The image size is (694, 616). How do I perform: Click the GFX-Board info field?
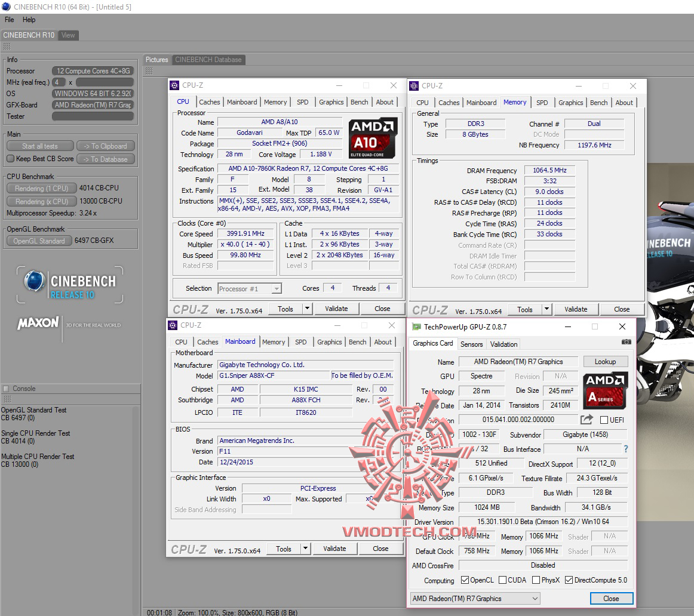pos(93,105)
